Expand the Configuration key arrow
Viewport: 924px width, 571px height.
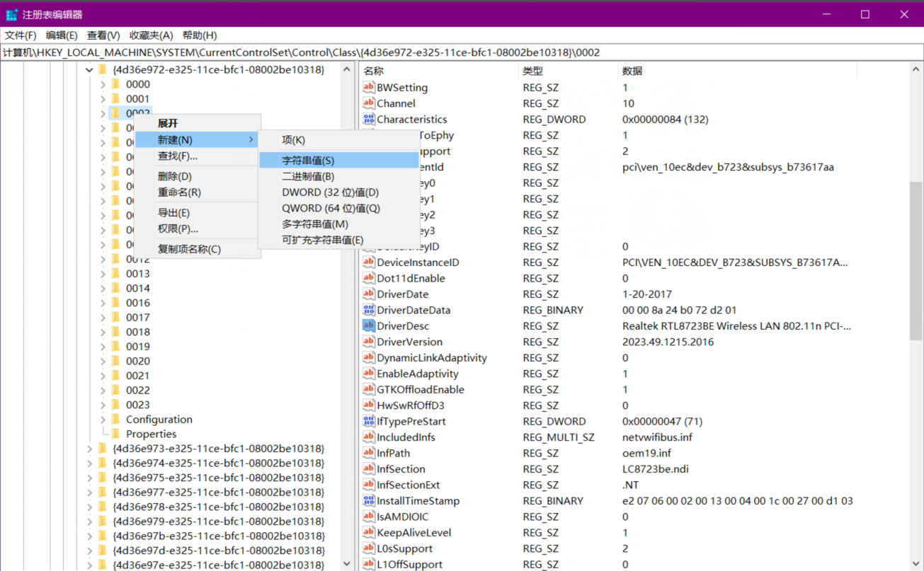[x=103, y=420]
